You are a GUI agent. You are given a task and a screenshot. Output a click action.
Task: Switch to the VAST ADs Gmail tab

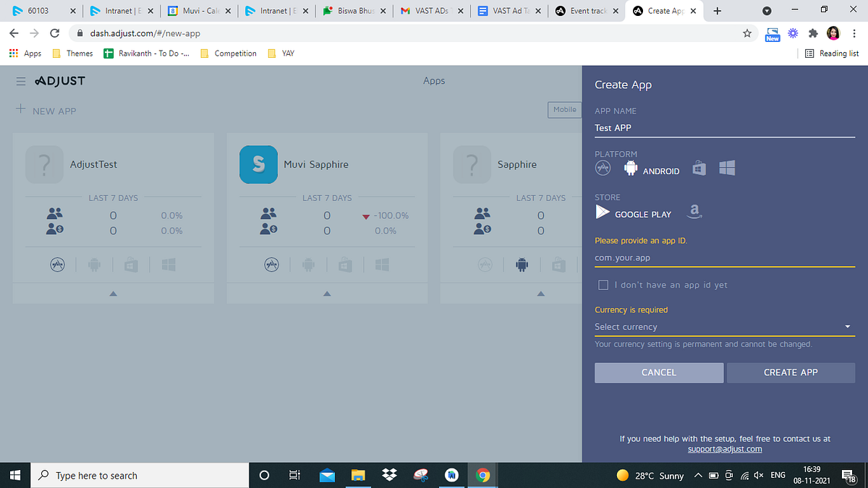click(432, 11)
